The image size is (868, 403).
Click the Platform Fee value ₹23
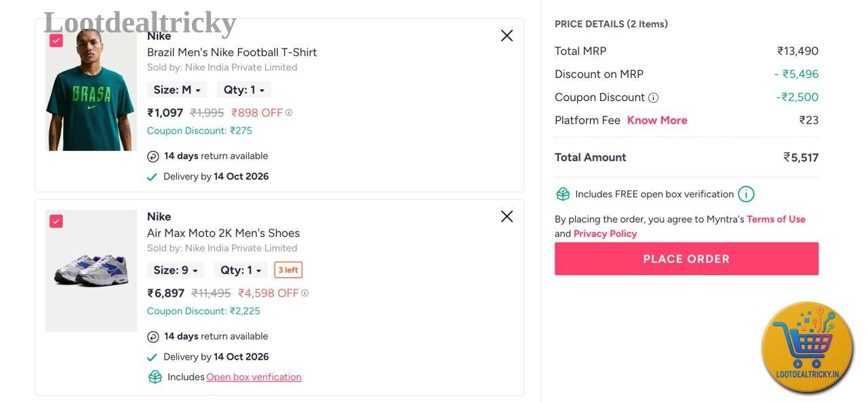pos(809,121)
